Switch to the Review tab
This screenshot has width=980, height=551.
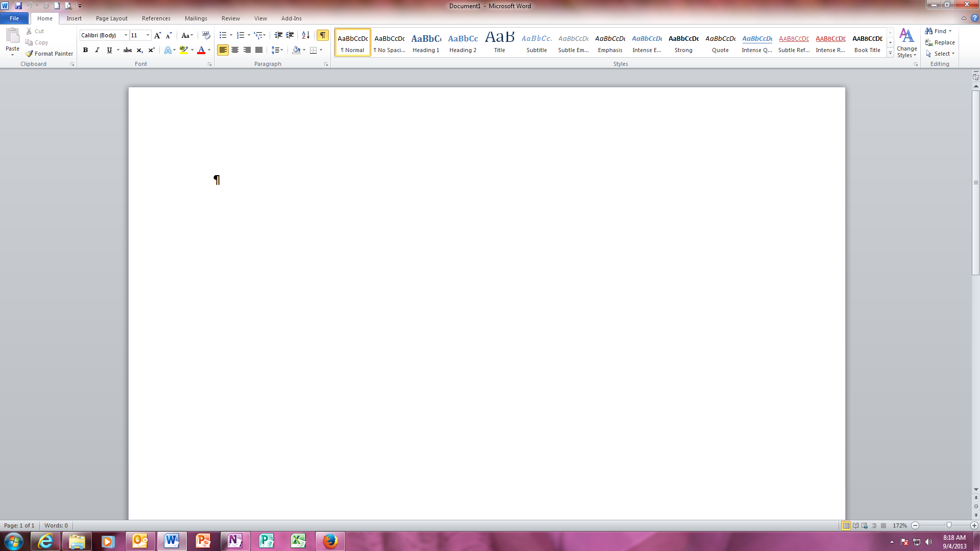click(231, 18)
